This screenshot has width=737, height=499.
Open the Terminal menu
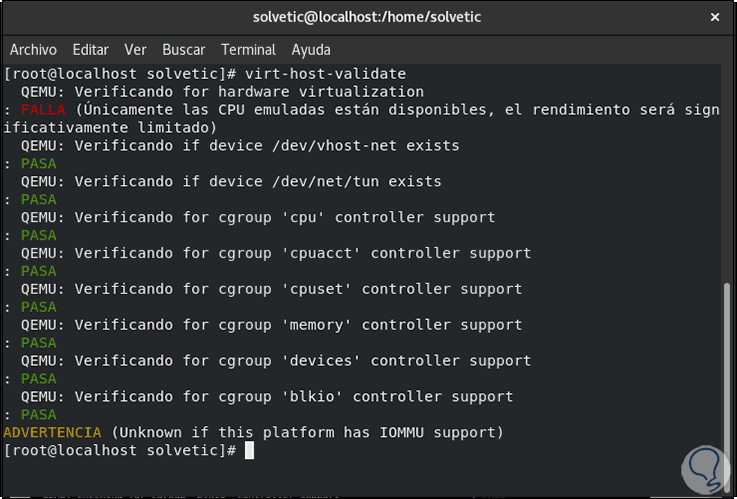point(248,50)
